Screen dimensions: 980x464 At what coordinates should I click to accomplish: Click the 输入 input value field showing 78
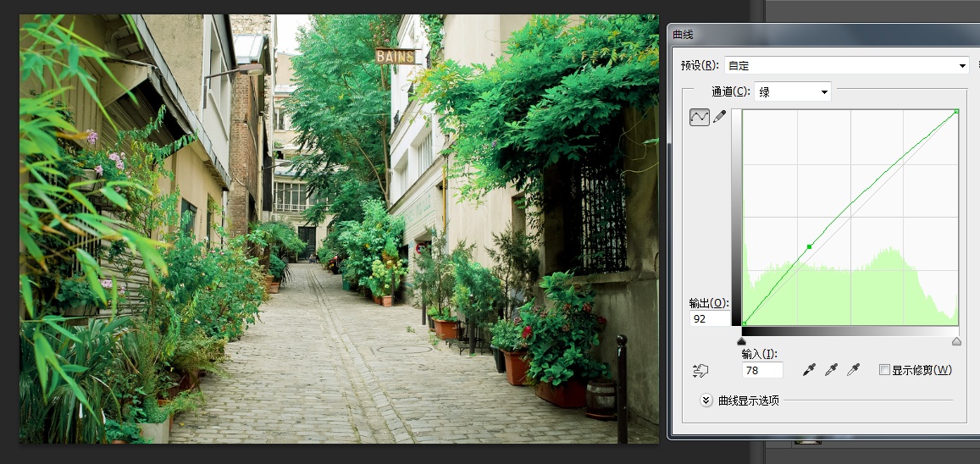point(762,370)
